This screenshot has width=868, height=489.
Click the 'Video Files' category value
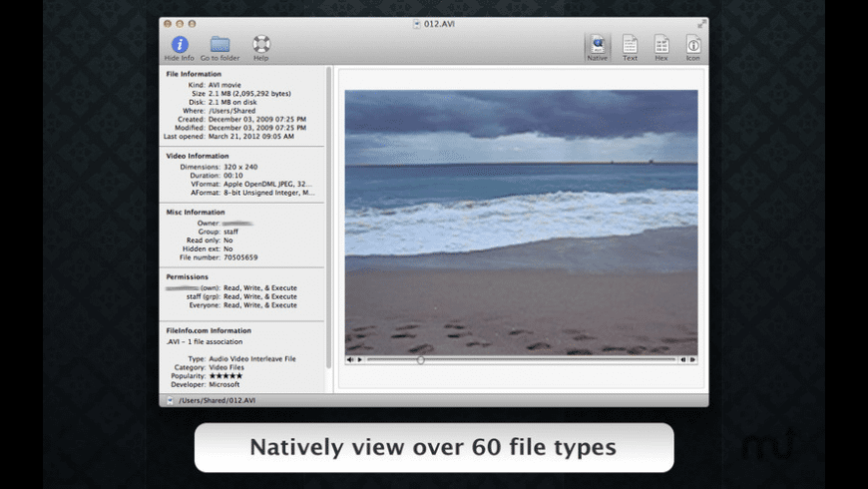coord(226,367)
